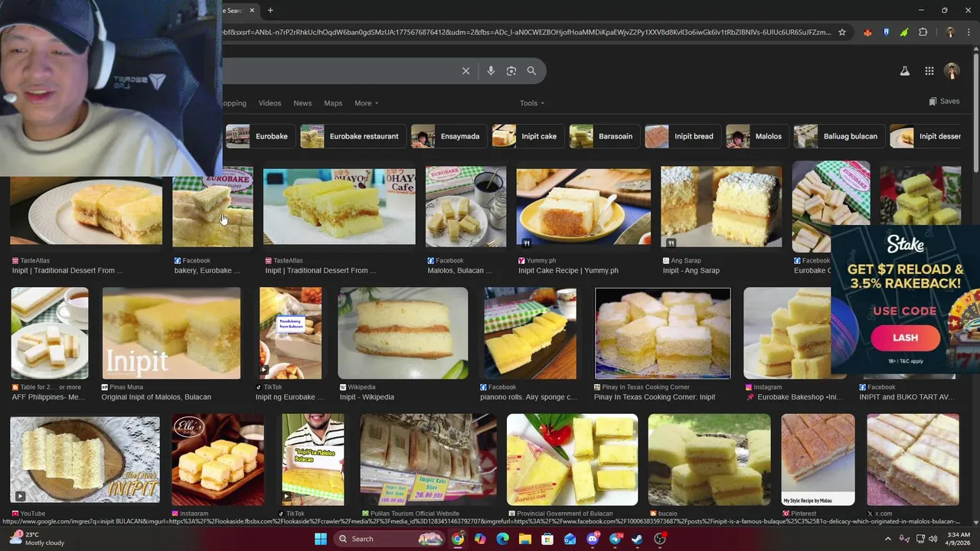Open the Saves collection link
This screenshot has width=980, height=551.
point(944,101)
